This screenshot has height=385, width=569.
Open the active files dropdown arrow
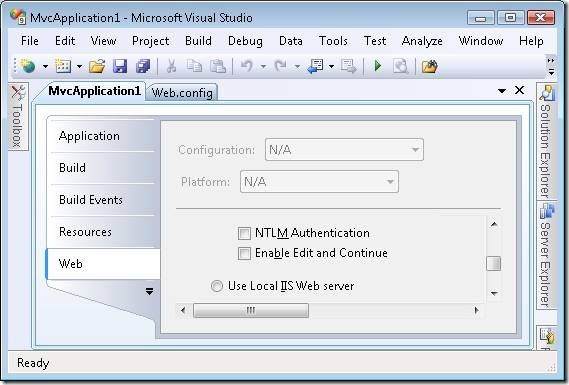point(502,90)
